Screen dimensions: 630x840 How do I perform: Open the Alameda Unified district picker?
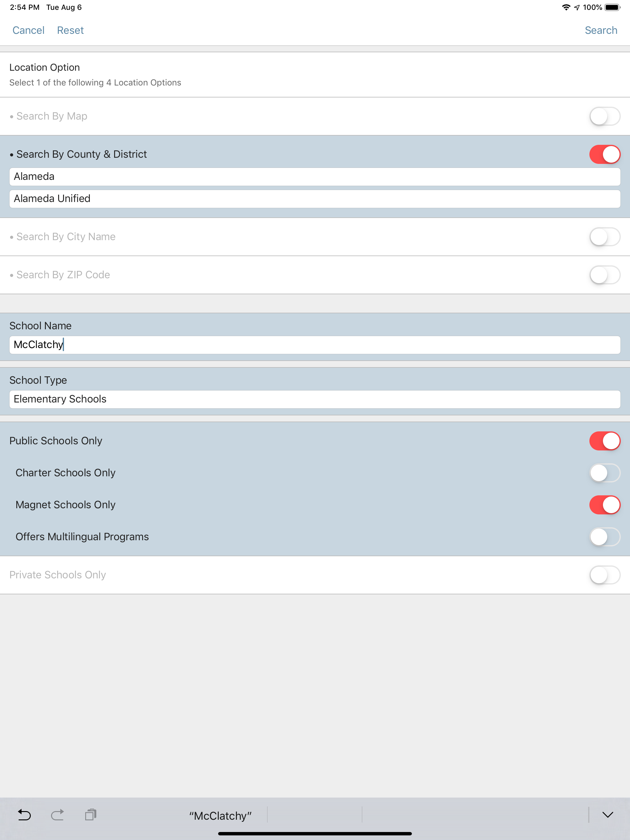(315, 199)
